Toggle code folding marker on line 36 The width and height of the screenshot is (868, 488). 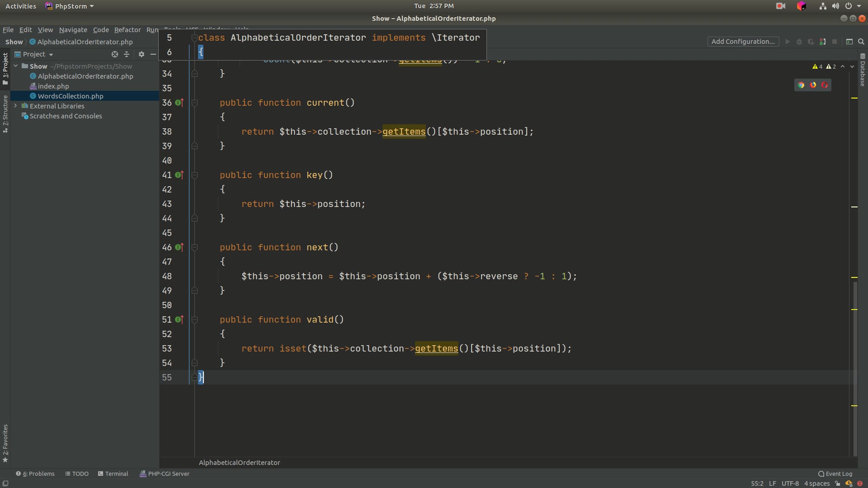195,103
